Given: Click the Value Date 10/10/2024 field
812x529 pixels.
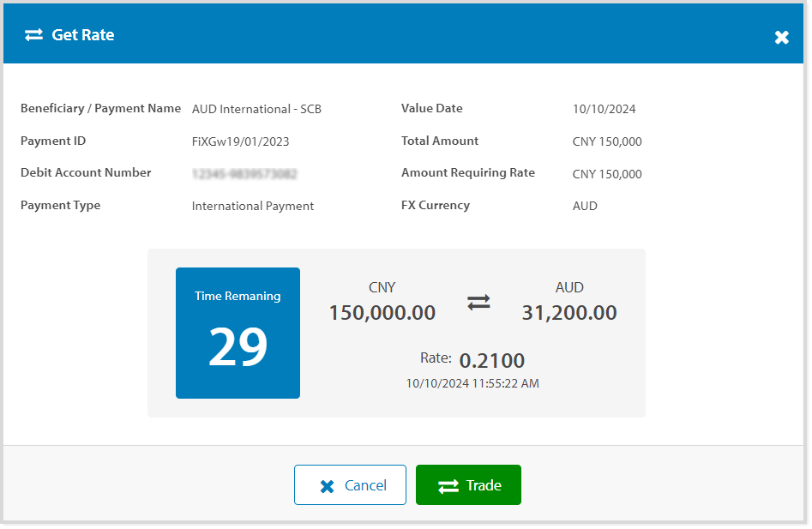Looking at the screenshot, I should coord(604,109).
